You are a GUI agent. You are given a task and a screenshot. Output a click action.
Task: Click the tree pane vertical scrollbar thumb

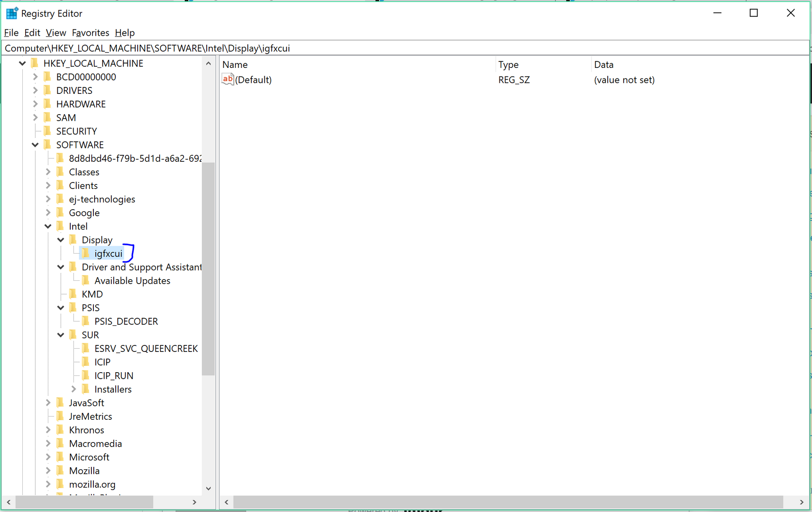point(208,269)
